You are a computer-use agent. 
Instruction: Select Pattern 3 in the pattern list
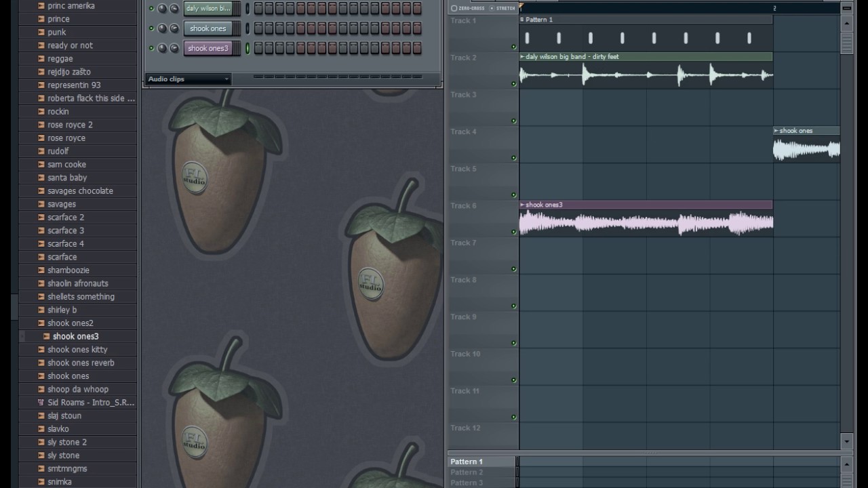[x=481, y=483]
